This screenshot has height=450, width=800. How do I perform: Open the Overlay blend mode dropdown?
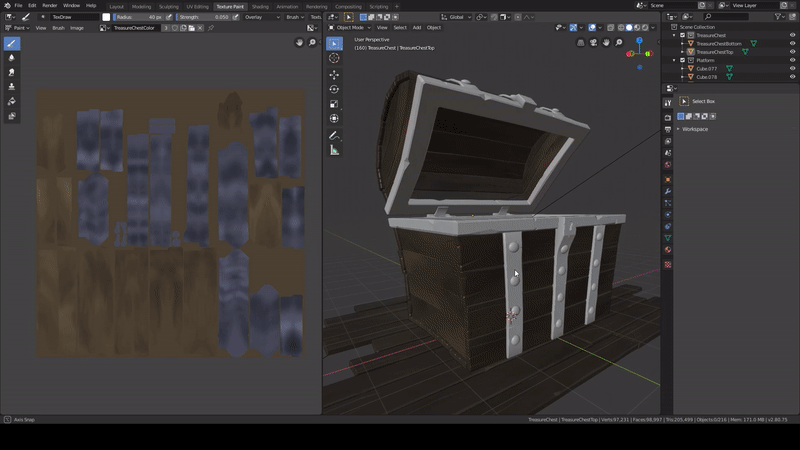coord(261,17)
